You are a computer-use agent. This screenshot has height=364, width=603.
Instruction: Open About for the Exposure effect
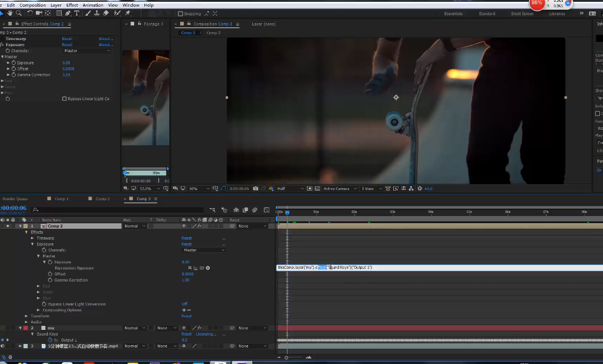[106, 45]
